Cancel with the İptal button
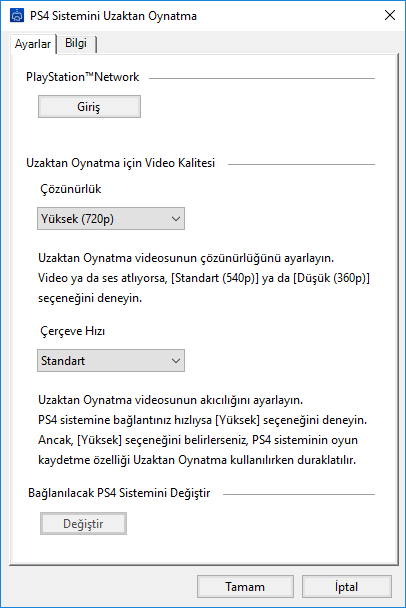The image size is (406, 608). 347,587
